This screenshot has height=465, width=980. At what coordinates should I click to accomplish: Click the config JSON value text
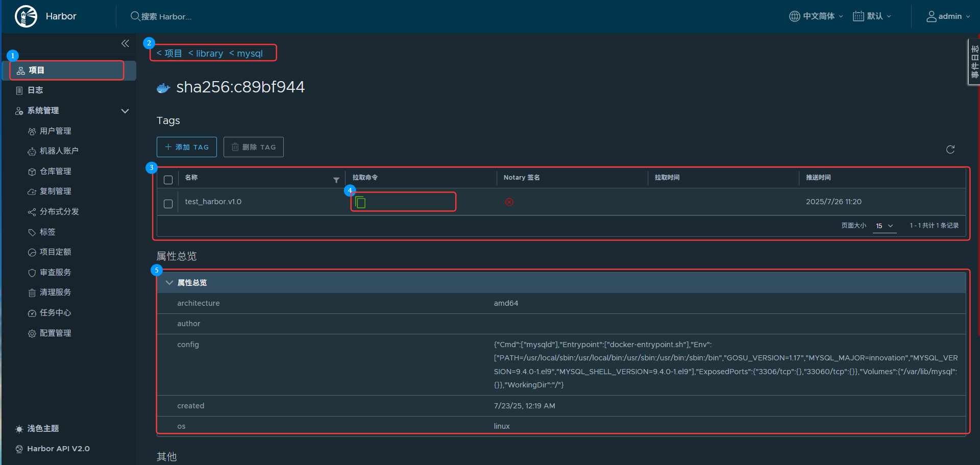[726, 365]
